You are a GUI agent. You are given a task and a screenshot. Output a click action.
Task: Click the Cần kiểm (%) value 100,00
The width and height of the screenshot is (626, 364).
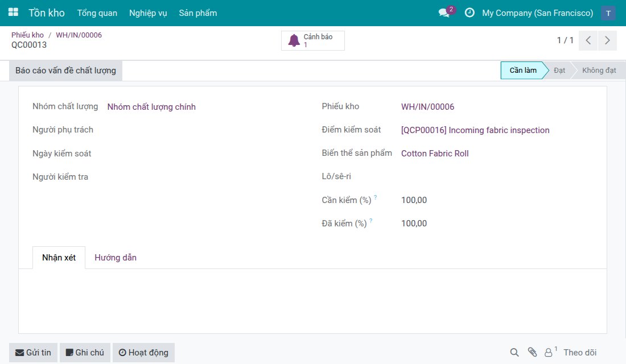click(414, 200)
